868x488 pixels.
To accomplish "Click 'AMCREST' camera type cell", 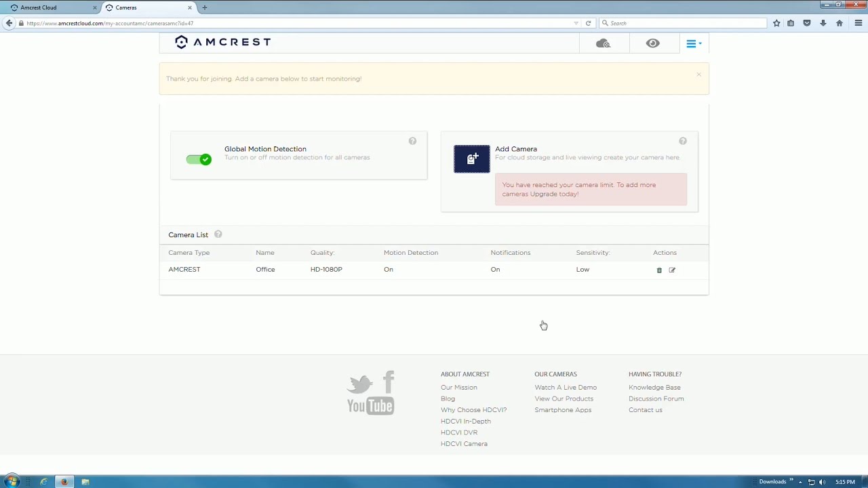I will (184, 270).
